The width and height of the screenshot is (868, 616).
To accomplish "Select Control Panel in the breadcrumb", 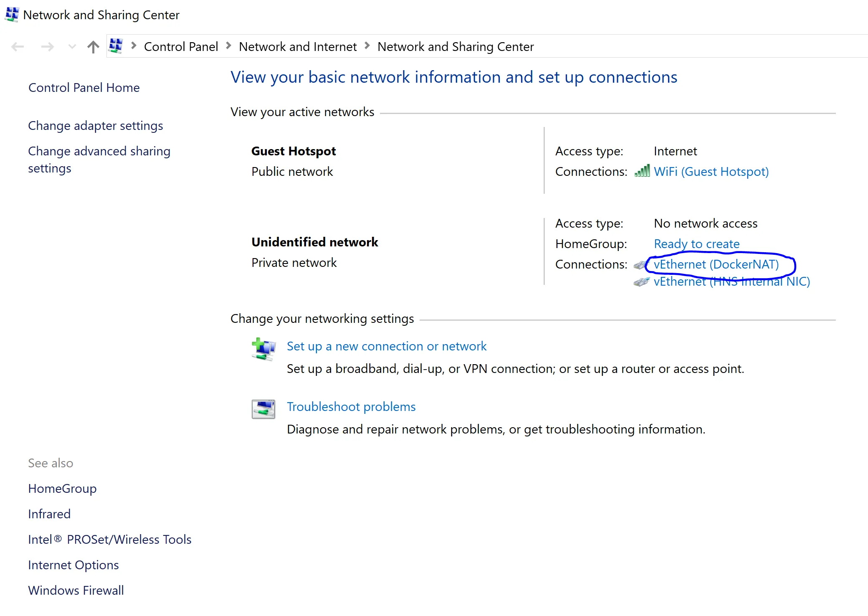I will pyautogui.click(x=181, y=46).
